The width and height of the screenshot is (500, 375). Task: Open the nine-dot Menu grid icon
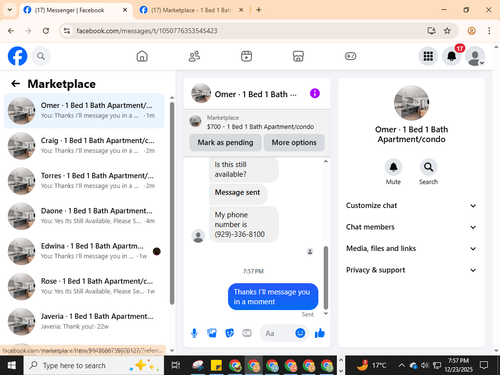click(x=428, y=56)
